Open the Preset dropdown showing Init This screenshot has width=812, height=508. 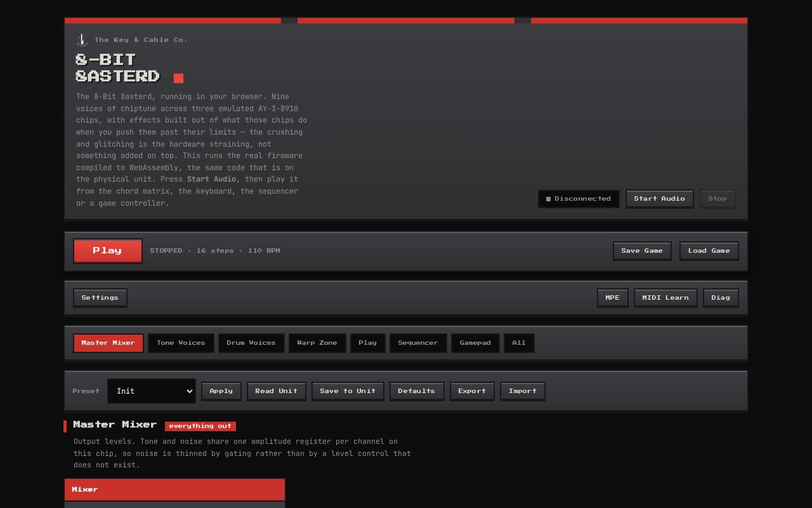pyautogui.click(x=152, y=391)
